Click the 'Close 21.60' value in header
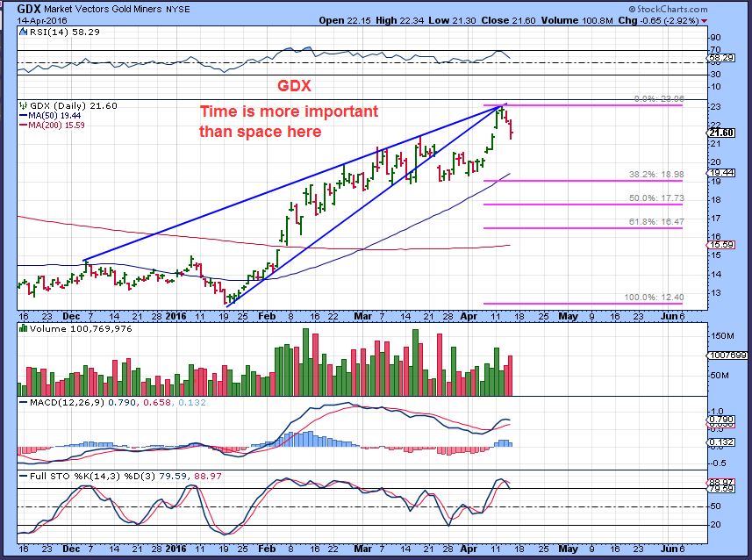Viewport: 752px width, 560px height. click(508, 20)
